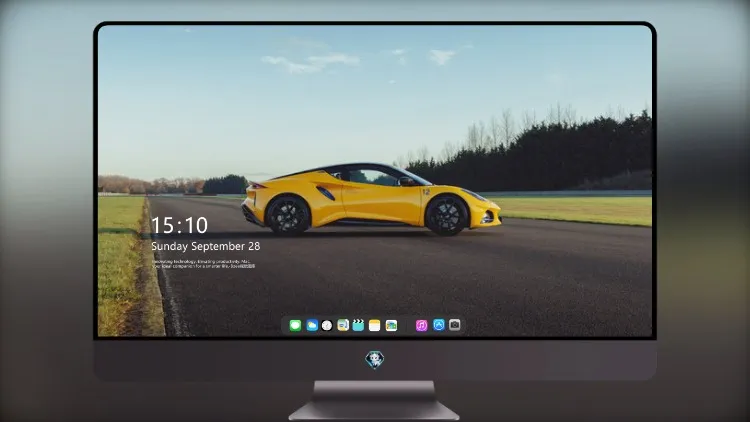Open the green Messages app in the dock

(x=295, y=325)
